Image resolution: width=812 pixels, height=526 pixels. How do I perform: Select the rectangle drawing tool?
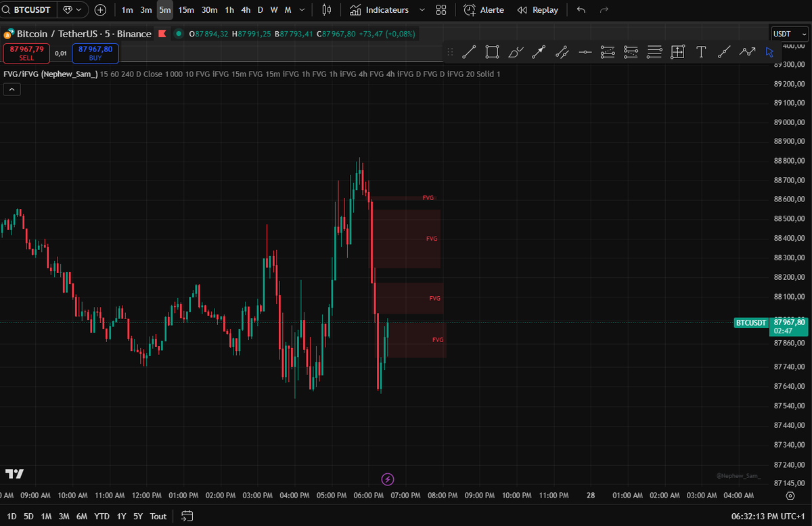(x=493, y=51)
